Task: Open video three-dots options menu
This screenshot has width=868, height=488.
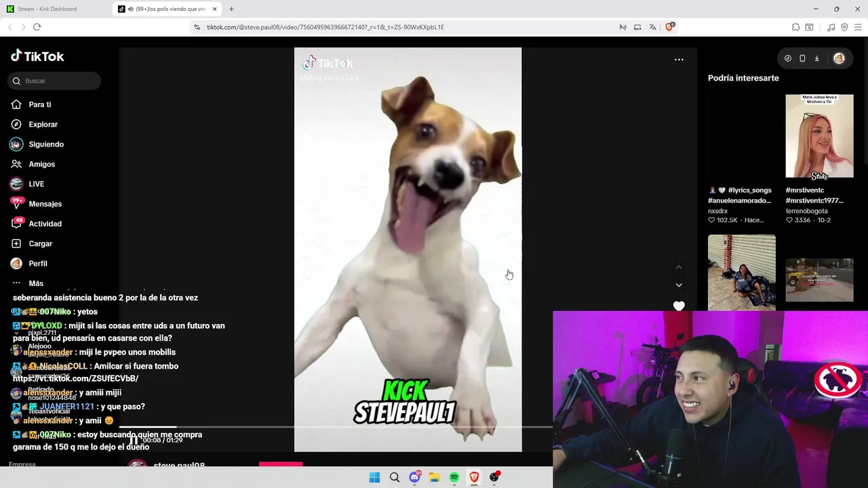Action: pos(679,60)
